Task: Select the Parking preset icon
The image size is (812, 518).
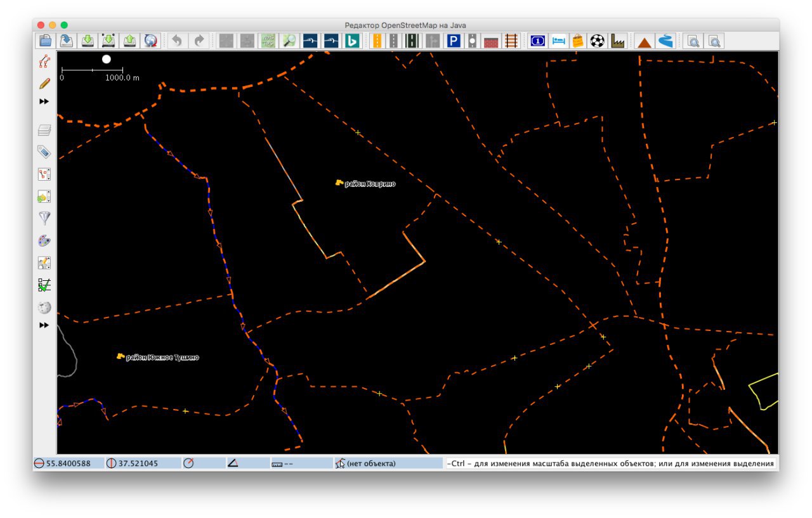Action: tap(454, 41)
